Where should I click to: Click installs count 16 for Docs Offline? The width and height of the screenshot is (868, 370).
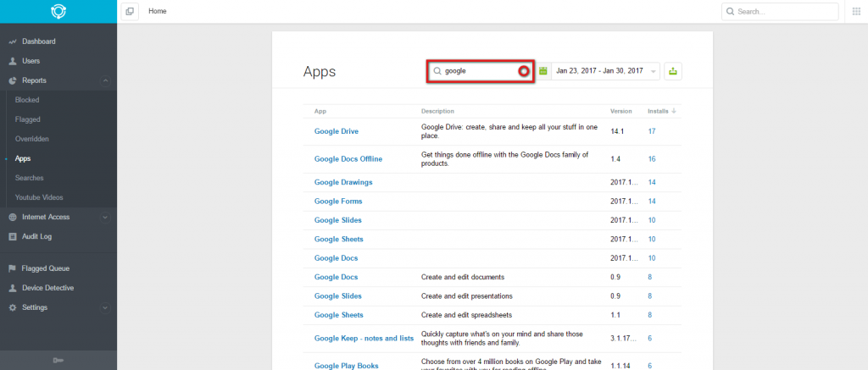pos(652,159)
